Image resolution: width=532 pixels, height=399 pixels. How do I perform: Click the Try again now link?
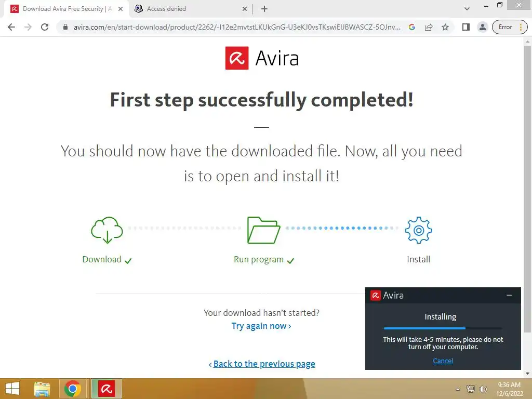coord(261,326)
